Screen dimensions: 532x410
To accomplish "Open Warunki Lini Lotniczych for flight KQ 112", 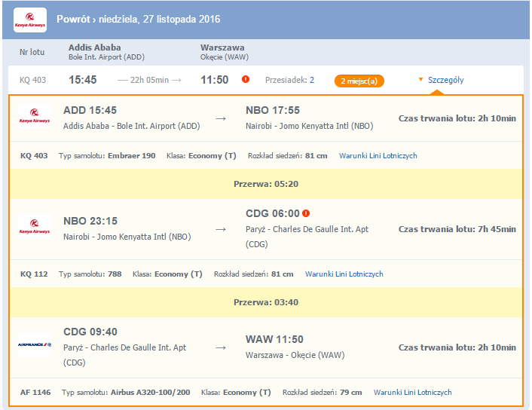I will click(344, 274).
